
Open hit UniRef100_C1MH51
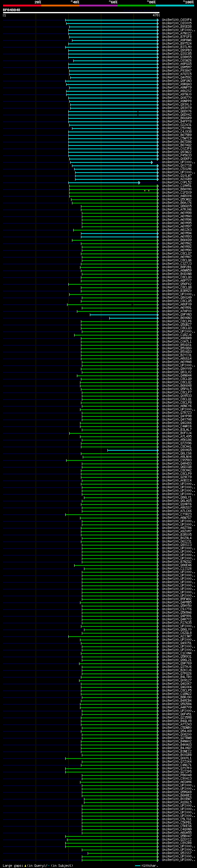(x=177, y=186)
